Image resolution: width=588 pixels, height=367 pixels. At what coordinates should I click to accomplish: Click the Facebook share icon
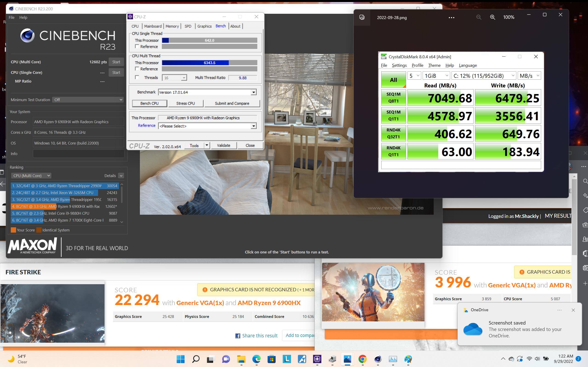click(238, 336)
